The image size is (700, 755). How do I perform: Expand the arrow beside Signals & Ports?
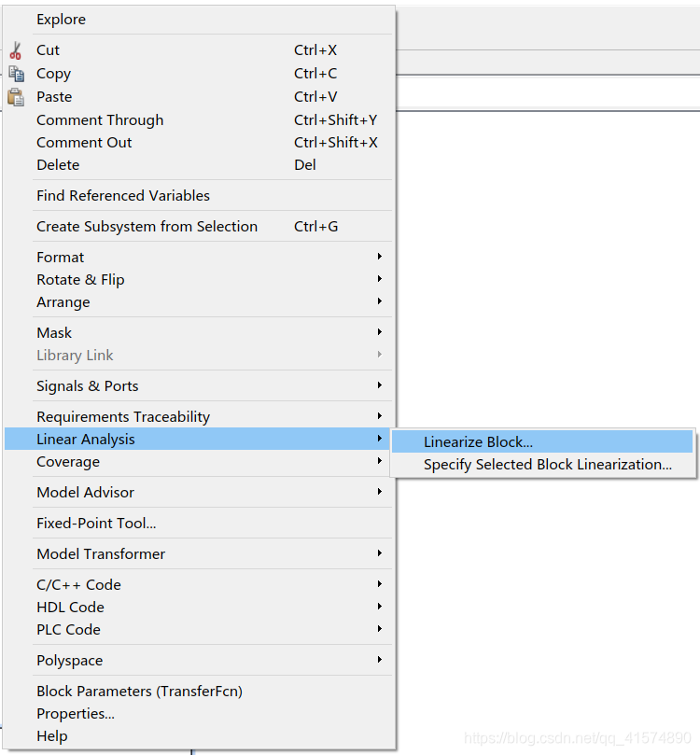(x=380, y=385)
